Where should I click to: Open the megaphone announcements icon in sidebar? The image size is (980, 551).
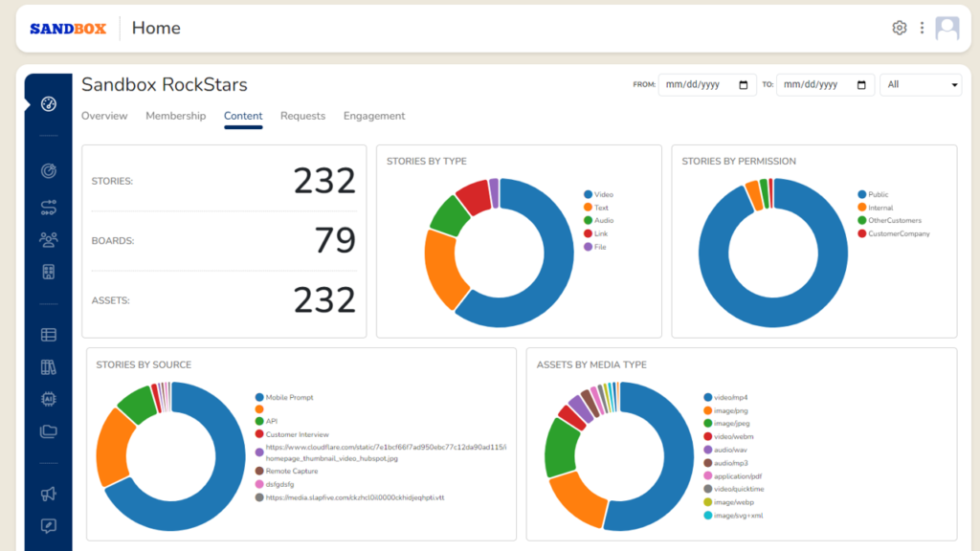48,492
